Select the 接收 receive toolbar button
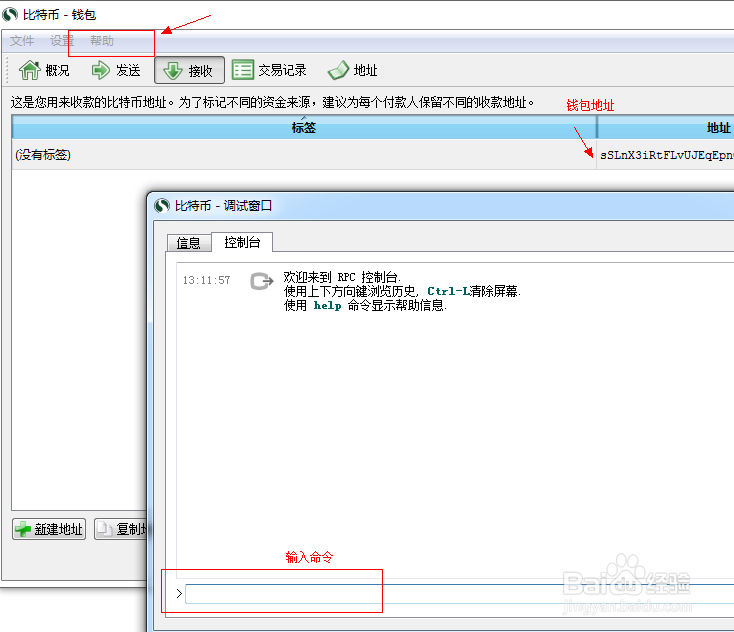This screenshot has width=734, height=632. [189, 70]
